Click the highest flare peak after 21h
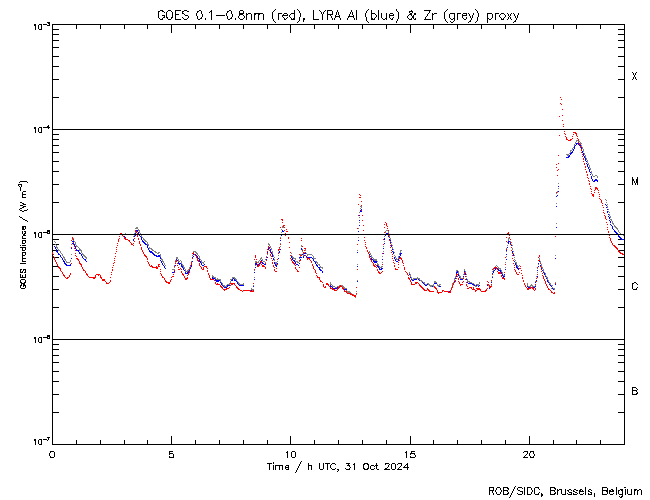Screen dimensions: 650x500 click(560, 99)
